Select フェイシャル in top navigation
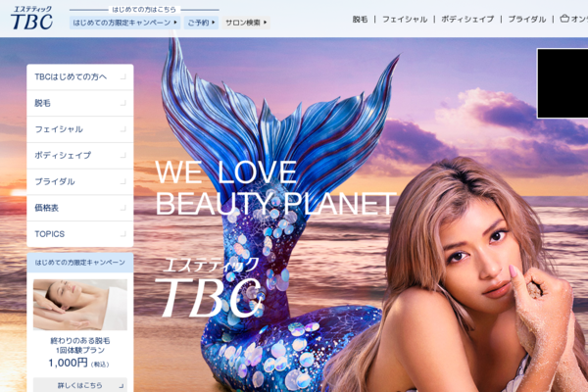Screen dimensions: 588x392 (x=405, y=20)
